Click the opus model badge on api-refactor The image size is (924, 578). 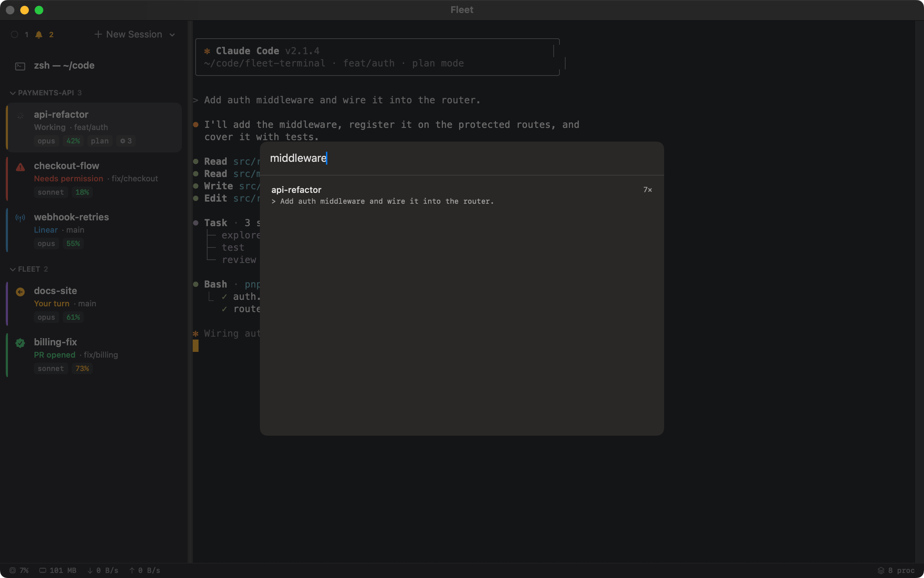(x=46, y=141)
